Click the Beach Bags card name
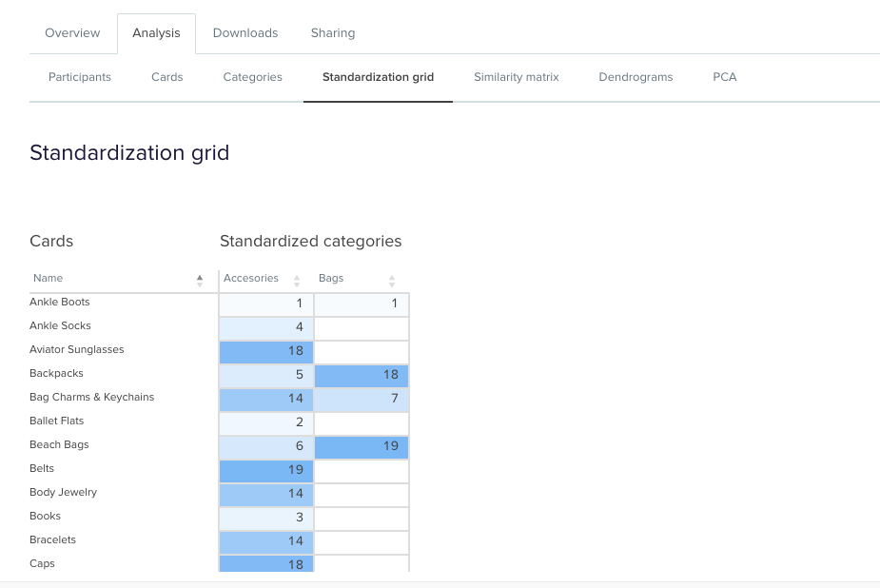Image resolution: width=880 pixels, height=588 pixels. pyautogui.click(x=59, y=445)
